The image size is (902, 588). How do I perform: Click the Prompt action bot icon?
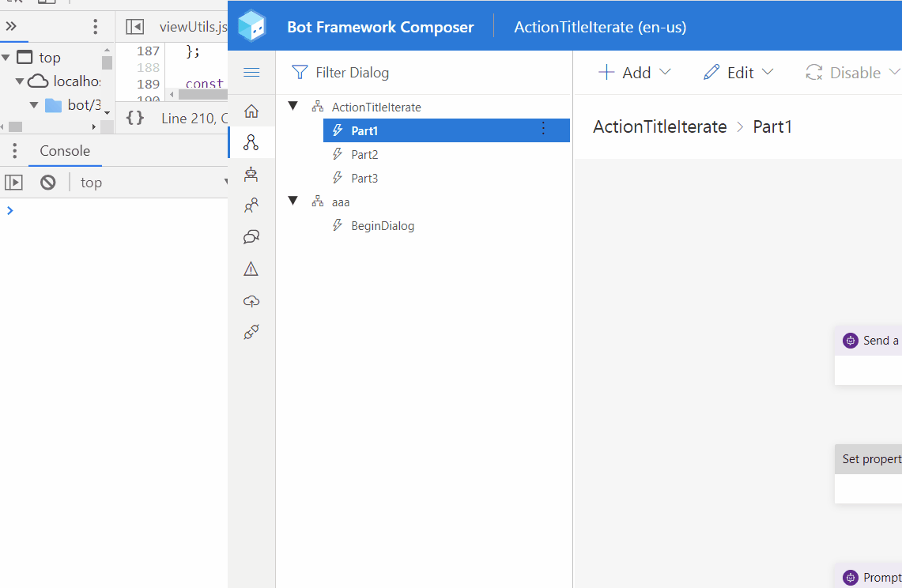(x=851, y=578)
